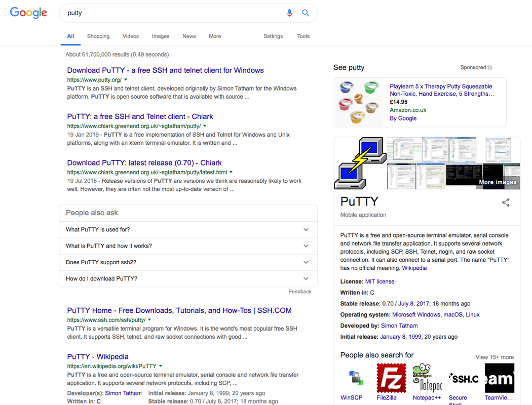Screen dimensions: 532x405
Task: Open dropdown arrow beside Wikipedia URL
Action: [161, 366]
